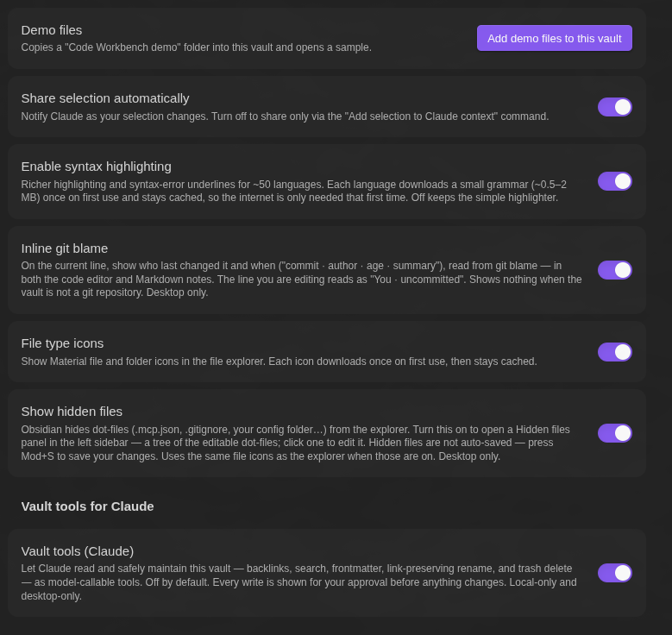Click the Enable syntax highlighting heading text

click(96, 167)
